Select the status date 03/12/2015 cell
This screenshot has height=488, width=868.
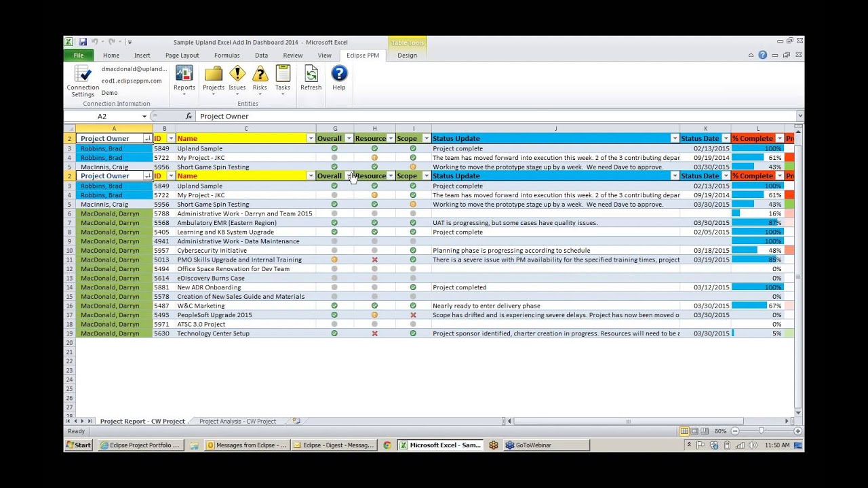705,287
